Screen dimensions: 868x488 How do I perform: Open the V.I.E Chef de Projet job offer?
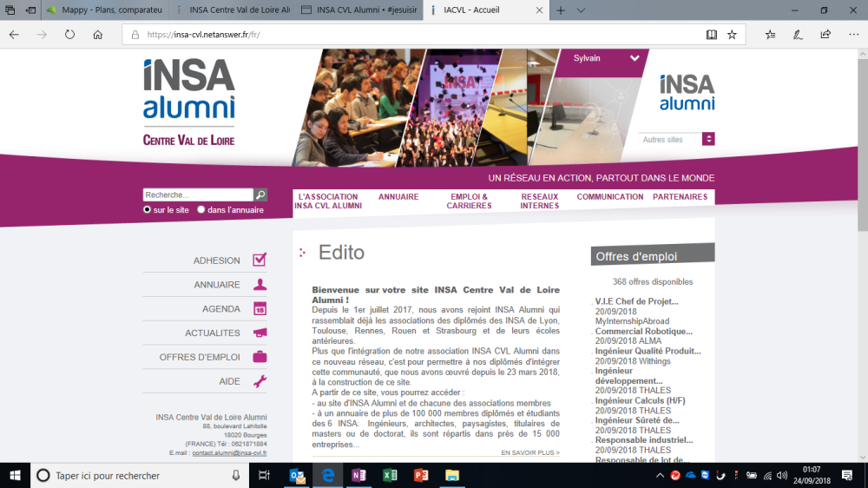tap(636, 301)
